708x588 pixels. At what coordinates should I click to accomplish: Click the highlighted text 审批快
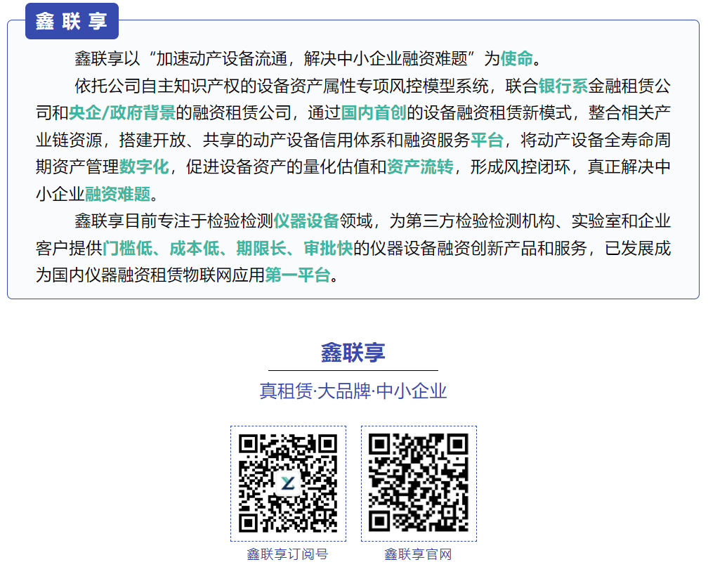(328, 248)
